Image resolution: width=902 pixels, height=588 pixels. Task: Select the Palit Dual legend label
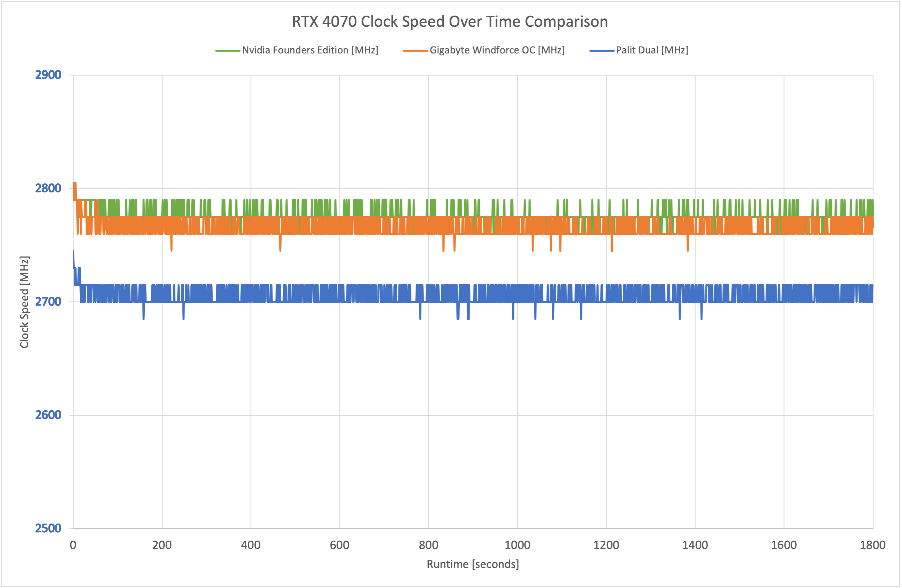click(x=652, y=51)
